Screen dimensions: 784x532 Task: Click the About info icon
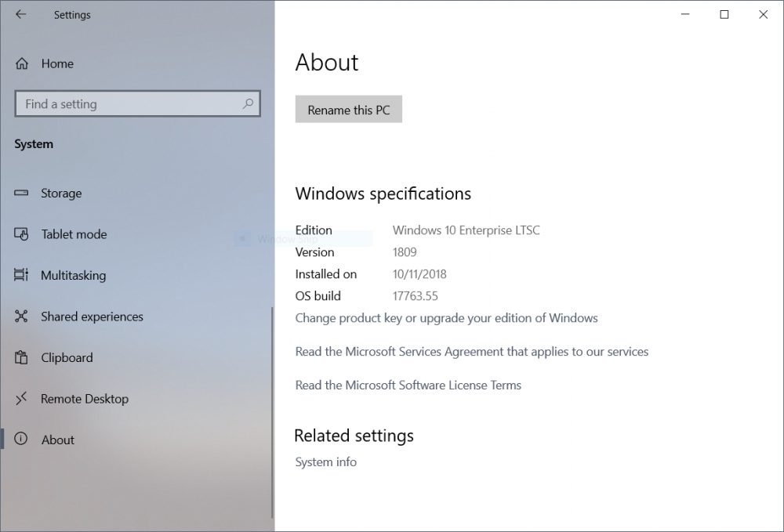[21, 439]
